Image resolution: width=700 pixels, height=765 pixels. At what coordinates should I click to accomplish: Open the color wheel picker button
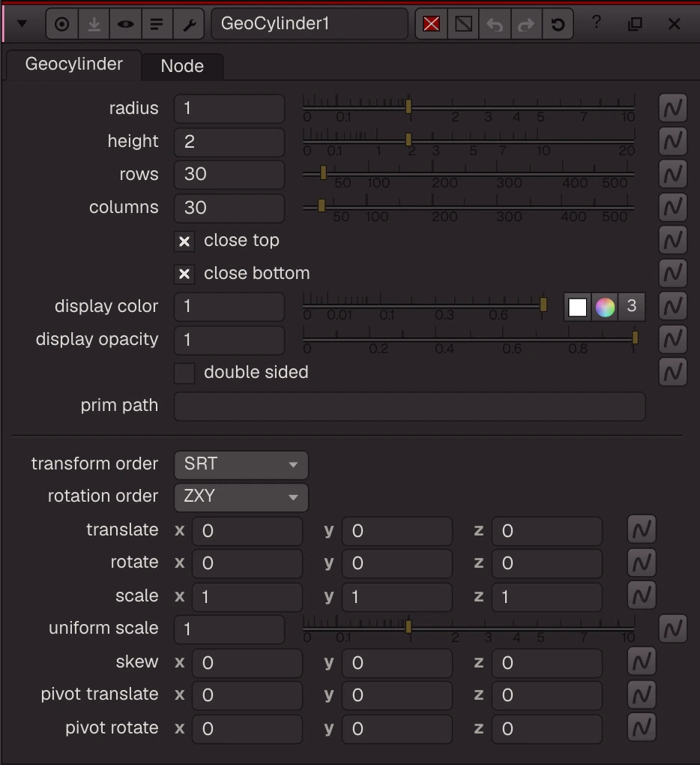[605, 307]
